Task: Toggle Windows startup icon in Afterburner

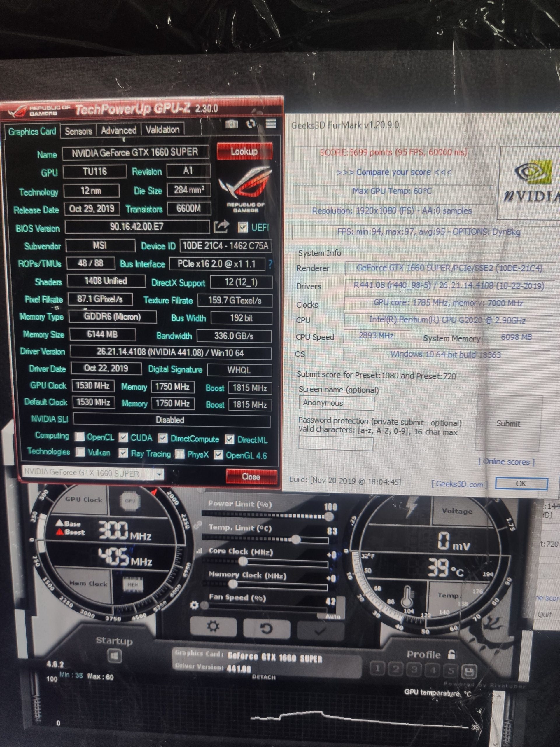Action: [x=114, y=656]
